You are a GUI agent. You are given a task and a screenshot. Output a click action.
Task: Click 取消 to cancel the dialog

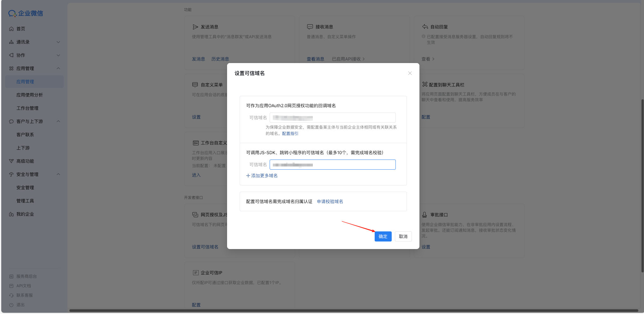(x=403, y=236)
